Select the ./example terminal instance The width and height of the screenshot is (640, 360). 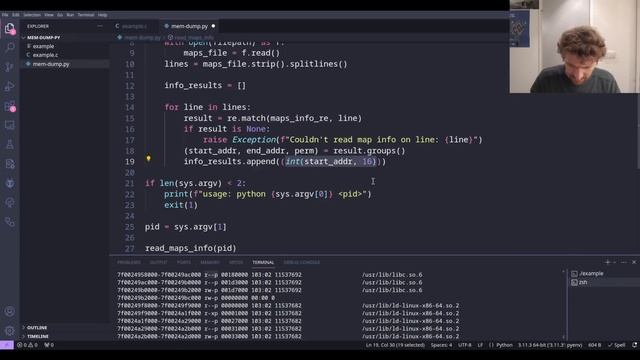pyautogui.click(x=590, y=273)
